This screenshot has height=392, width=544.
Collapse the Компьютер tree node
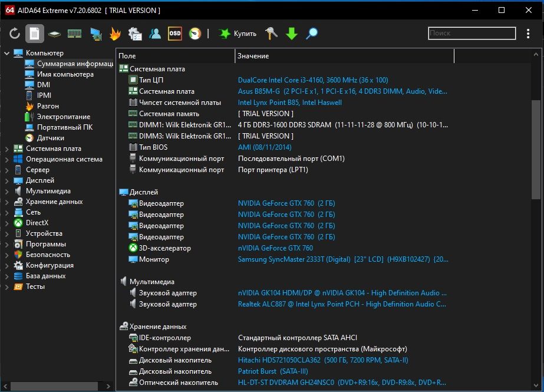(6, 53)
